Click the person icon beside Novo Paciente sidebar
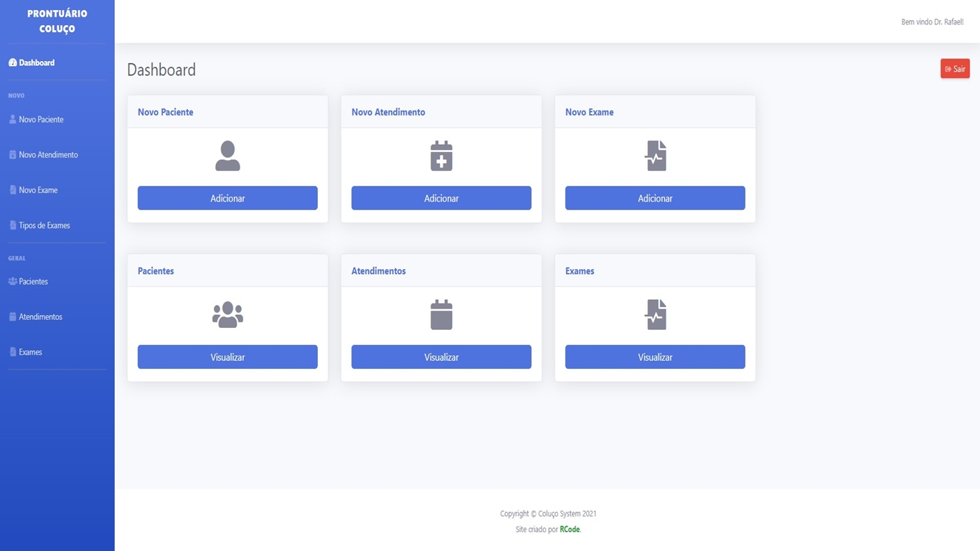Image resolution: width=980 pixels, height=551 pixels. (12, 119)
